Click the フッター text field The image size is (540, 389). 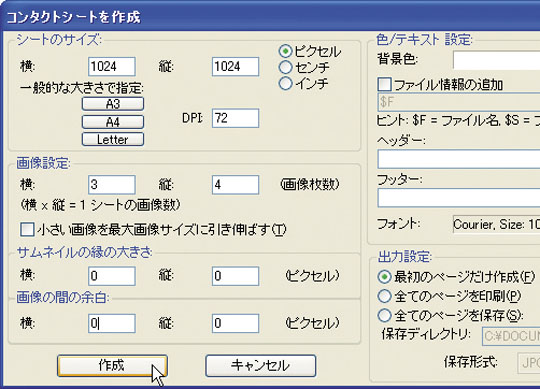[x=459, y=198]
